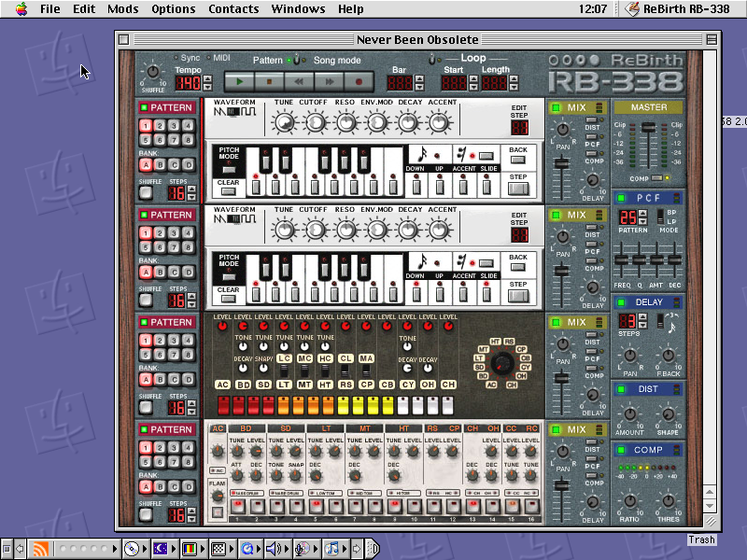Screen dimensions: 747x560
Task: Click the Trash on the desktop
Action: coord(701,539)
